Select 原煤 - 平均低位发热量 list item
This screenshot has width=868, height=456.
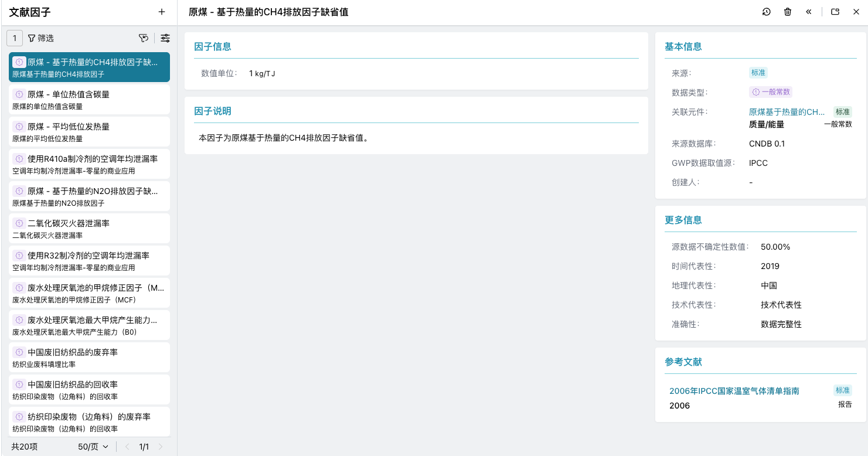[89, 132]
